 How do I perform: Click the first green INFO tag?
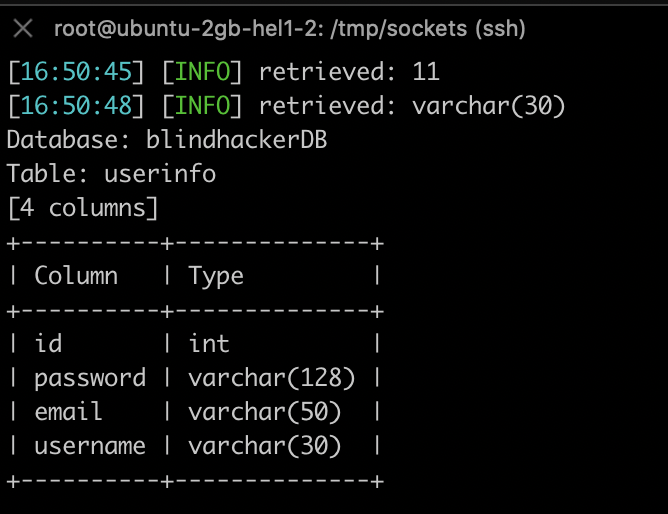coord(202,72)
